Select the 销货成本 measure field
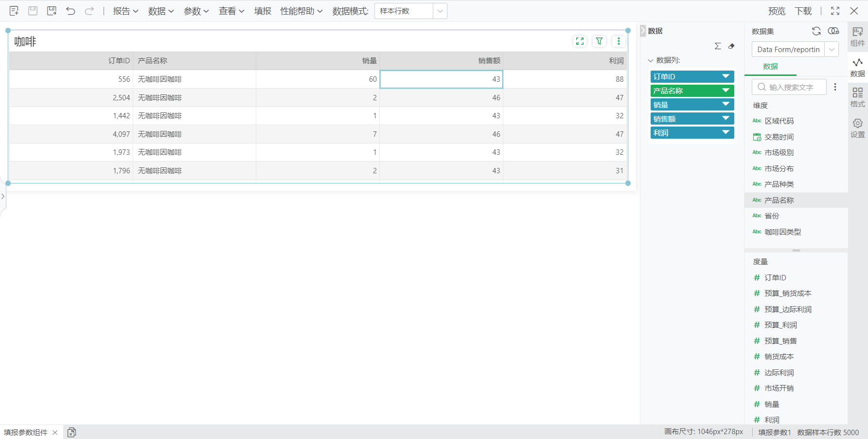The image size is (868, 439). click(x=796, y=356)
